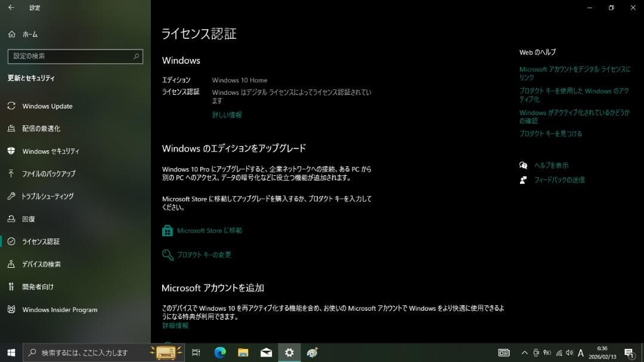Switch to Windows Update in the sidebar

click(x=47, y=106)
